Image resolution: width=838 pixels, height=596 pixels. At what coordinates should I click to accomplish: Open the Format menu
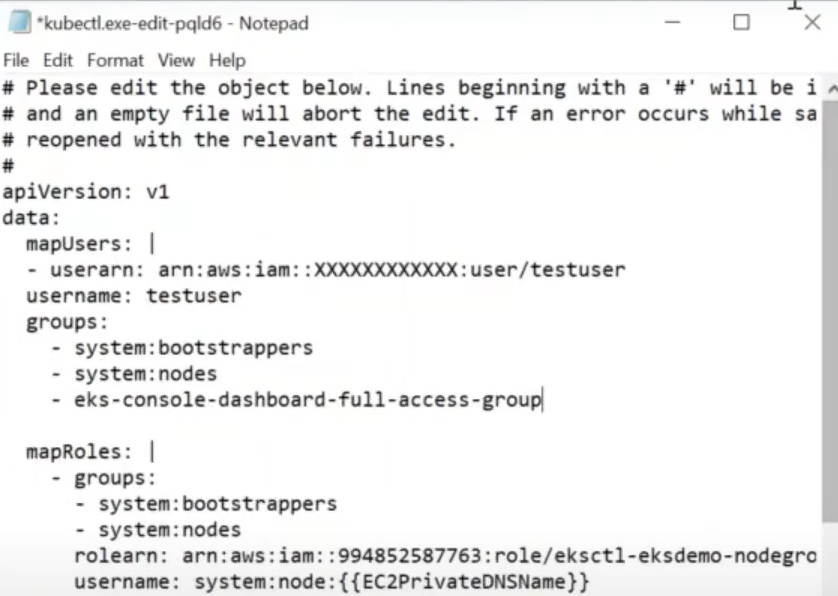point(115,60)
